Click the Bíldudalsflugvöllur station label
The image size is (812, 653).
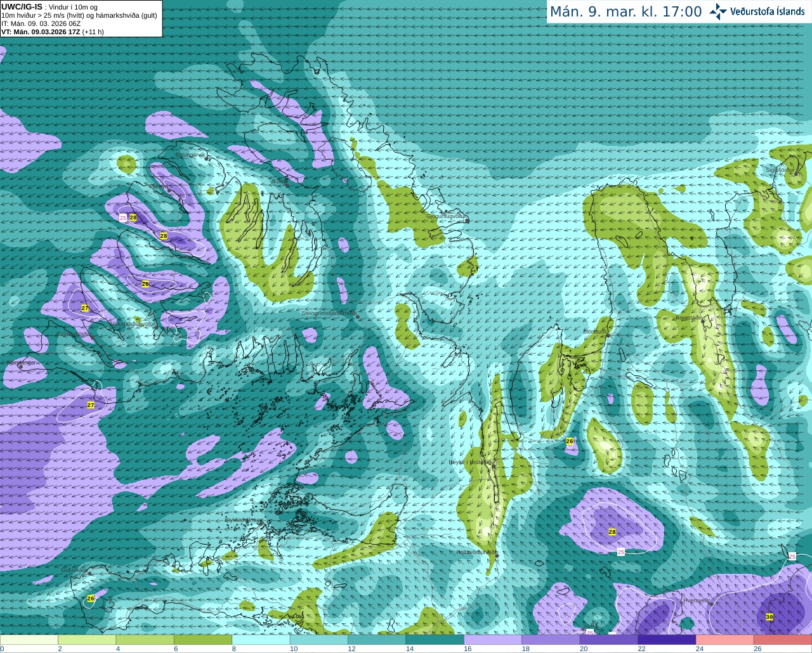[132, 323]
